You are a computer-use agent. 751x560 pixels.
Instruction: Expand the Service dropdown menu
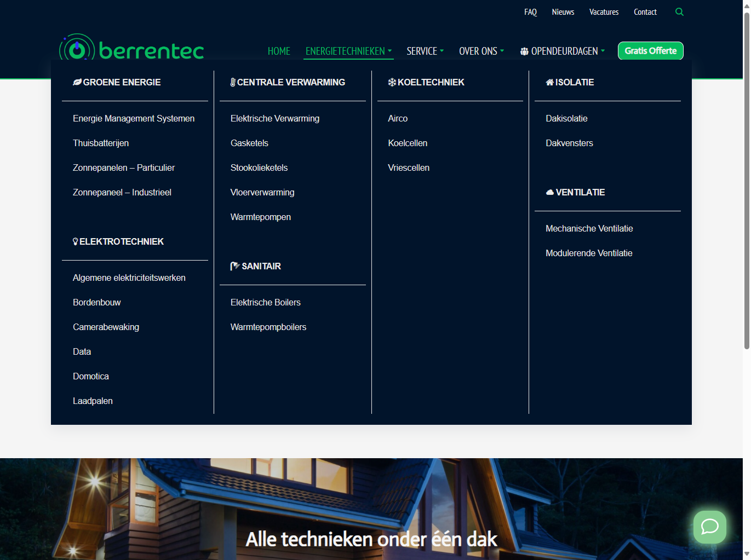tap(425, 51)
